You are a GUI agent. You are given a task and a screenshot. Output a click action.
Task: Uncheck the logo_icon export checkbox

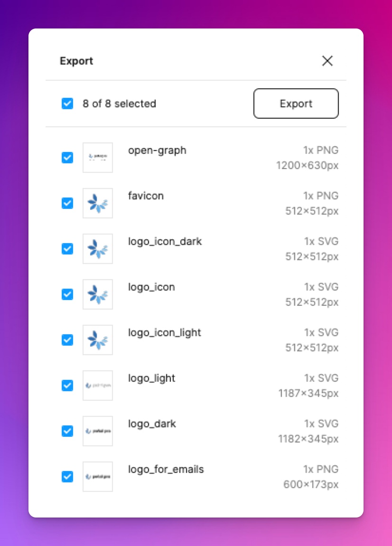(67, 294)
